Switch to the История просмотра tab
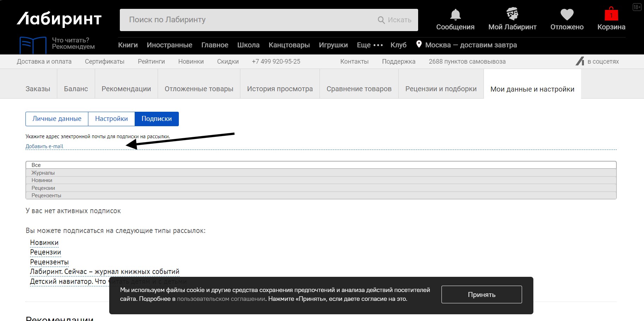644x321 pixels. [x=280, y=89]
